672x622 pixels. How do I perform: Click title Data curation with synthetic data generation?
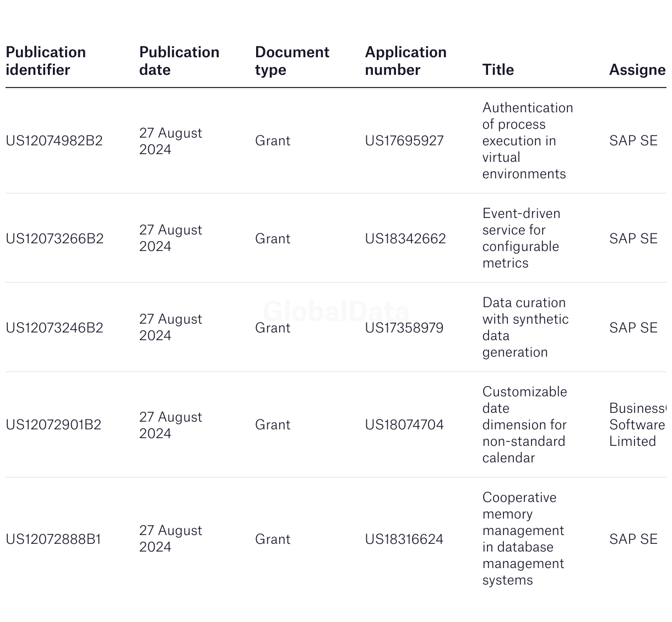pyautogui.click(x=525, y=327)
